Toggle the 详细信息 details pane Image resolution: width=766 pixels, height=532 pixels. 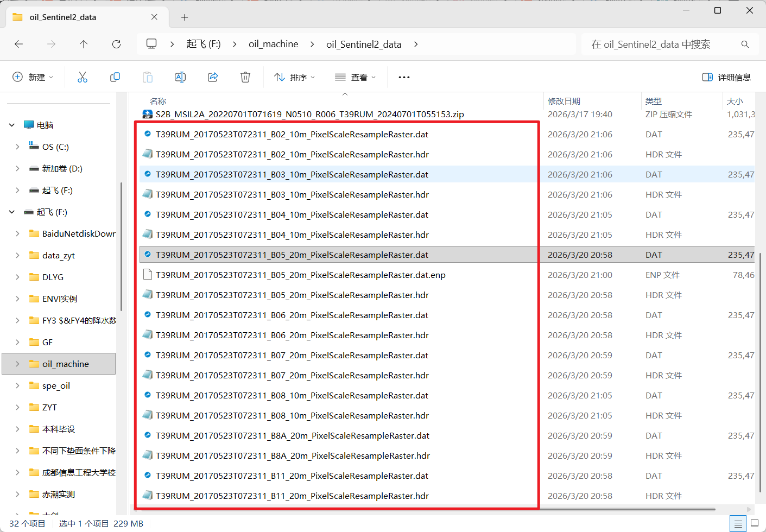pos(726,77)
